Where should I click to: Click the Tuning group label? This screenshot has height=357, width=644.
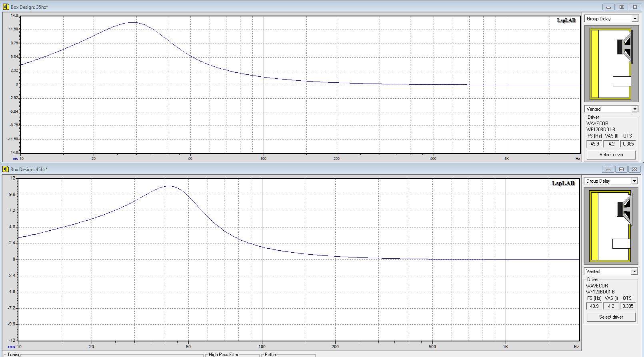point(14,355)
